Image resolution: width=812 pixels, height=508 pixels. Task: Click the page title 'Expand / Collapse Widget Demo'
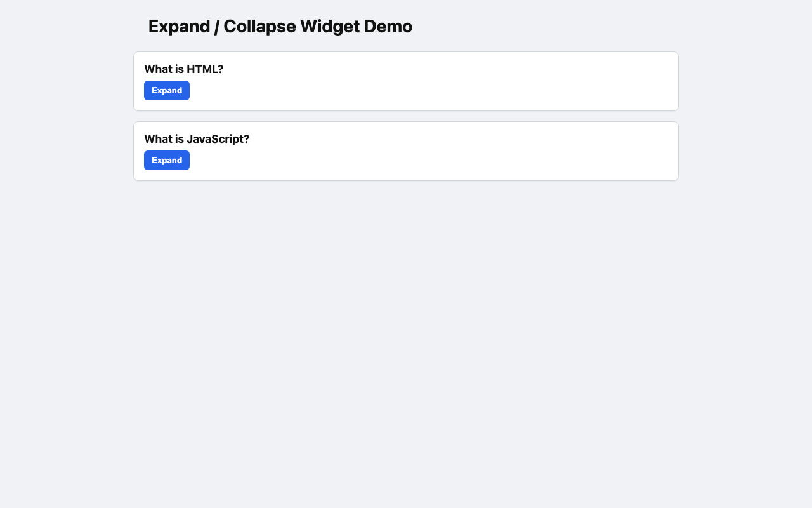280,27
